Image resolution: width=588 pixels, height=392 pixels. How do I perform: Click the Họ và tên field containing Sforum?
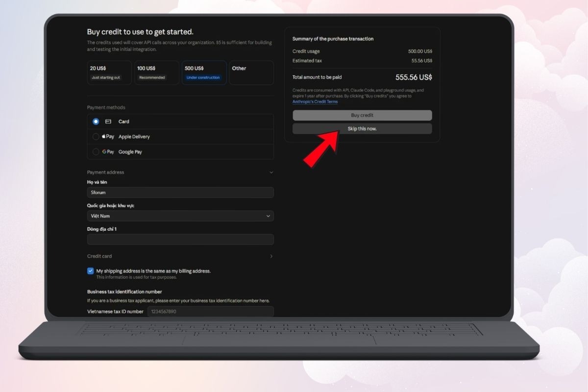pos(180,193)
